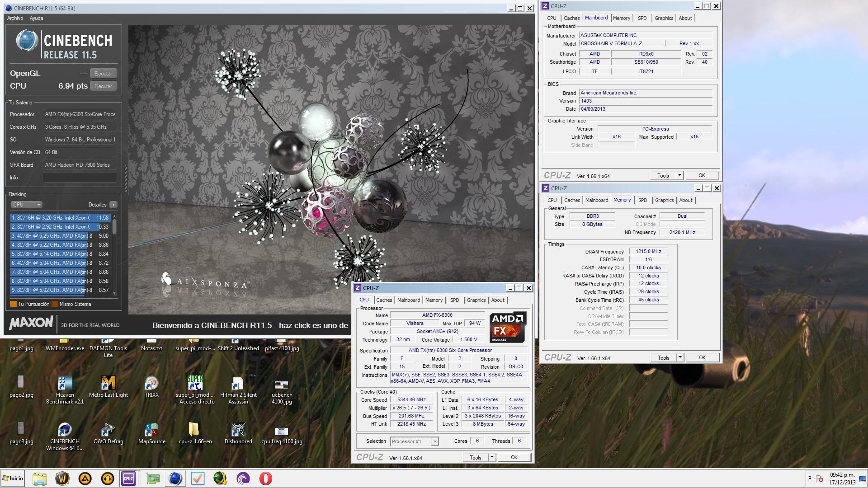The width and height of the screenshot is (868, 488).
Task: Open the green graphics card taskbar icon
Action: pos(153,479)
